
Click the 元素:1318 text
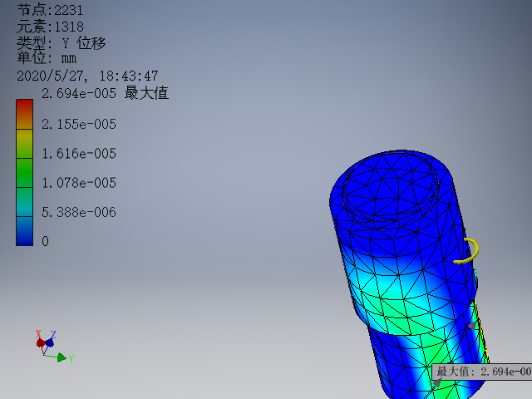50,27
